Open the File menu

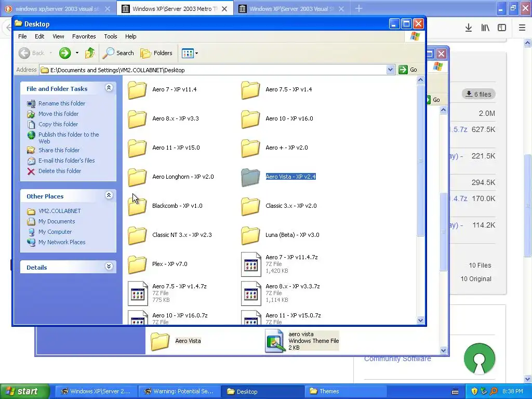(22, 36)
